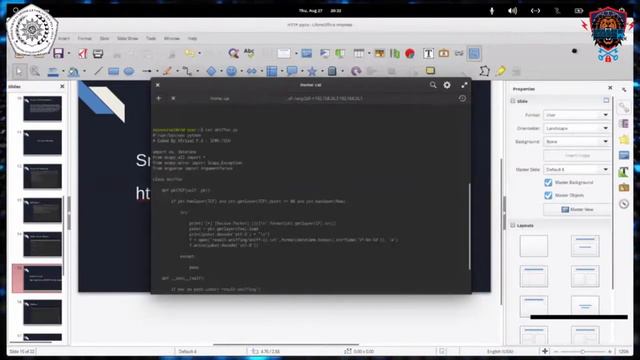Image resolution: width=640 pixels, height=360 pixels.
Task: Open the Navigator compass tab in sidebar
Action: [624, 204]
